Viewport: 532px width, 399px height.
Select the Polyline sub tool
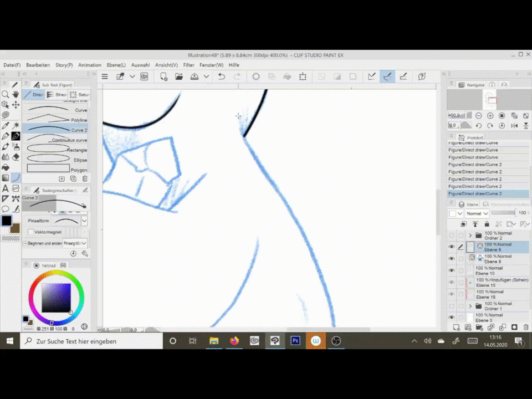pos(56,120)
